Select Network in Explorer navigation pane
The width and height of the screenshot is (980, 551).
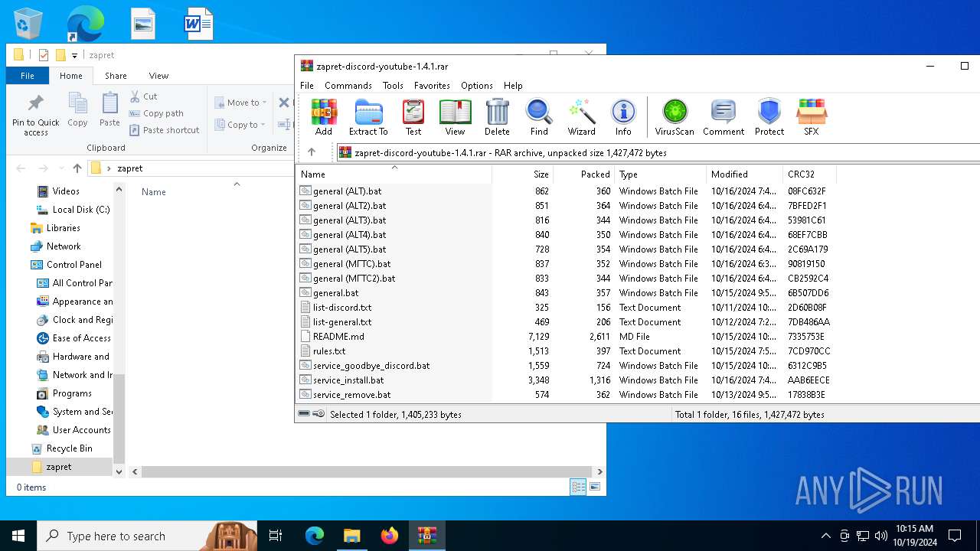click(64, 246)
